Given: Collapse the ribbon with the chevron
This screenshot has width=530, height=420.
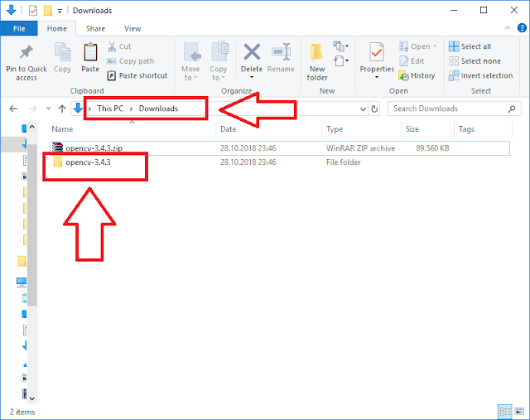Looking at the screenshot, I should click(x=508, y=28).
